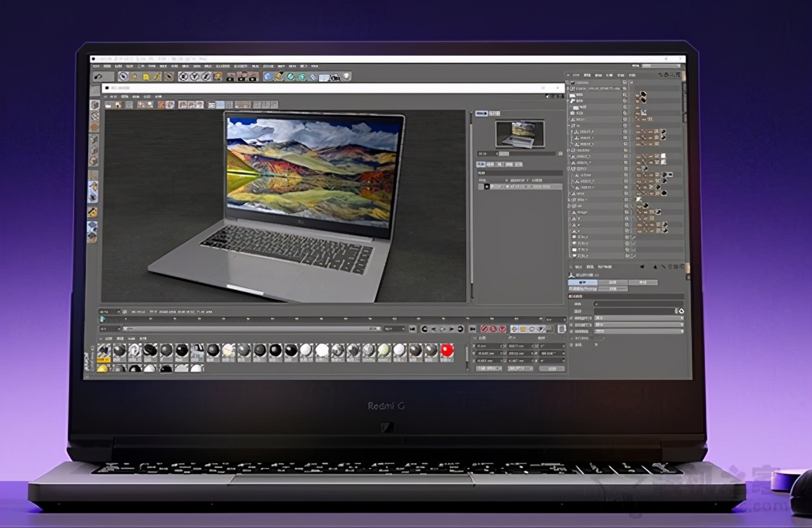Click the render preview thumbnail of laptop
This screenshot has height=528, width=812.
520,134
